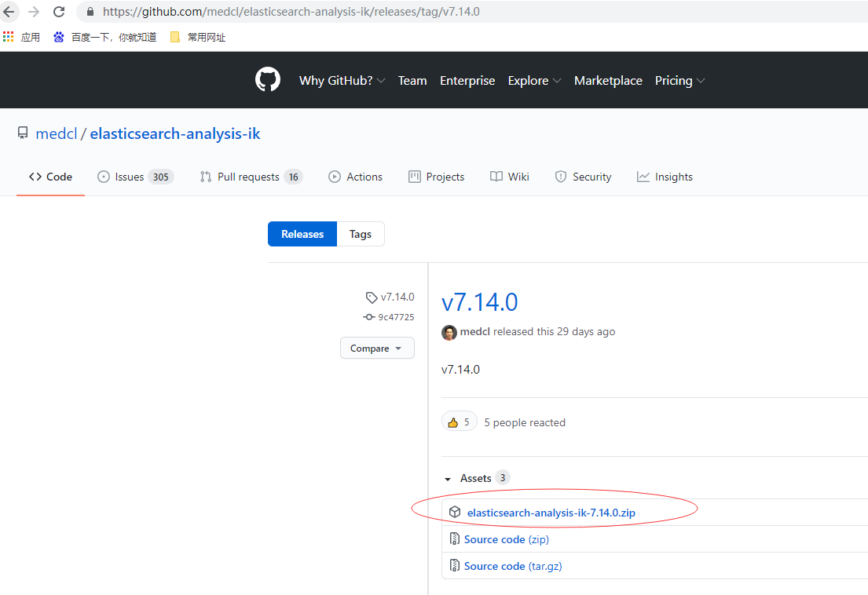
Task: Switch to the Security tab
Action: [x=583, y=177]
